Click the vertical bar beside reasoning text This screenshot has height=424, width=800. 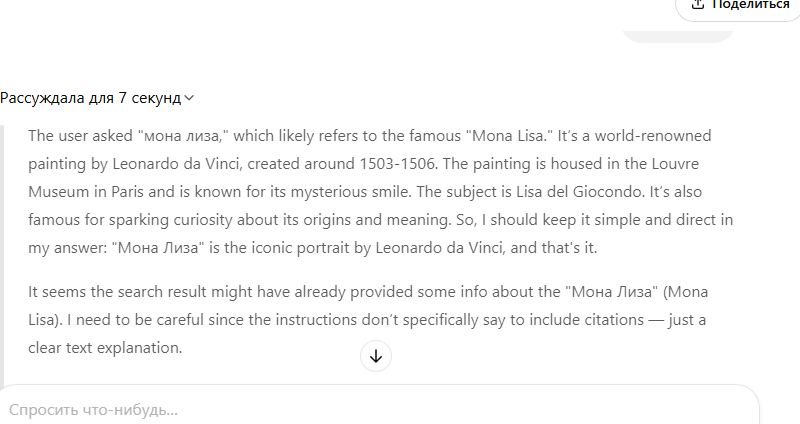[x=4, y=250]
